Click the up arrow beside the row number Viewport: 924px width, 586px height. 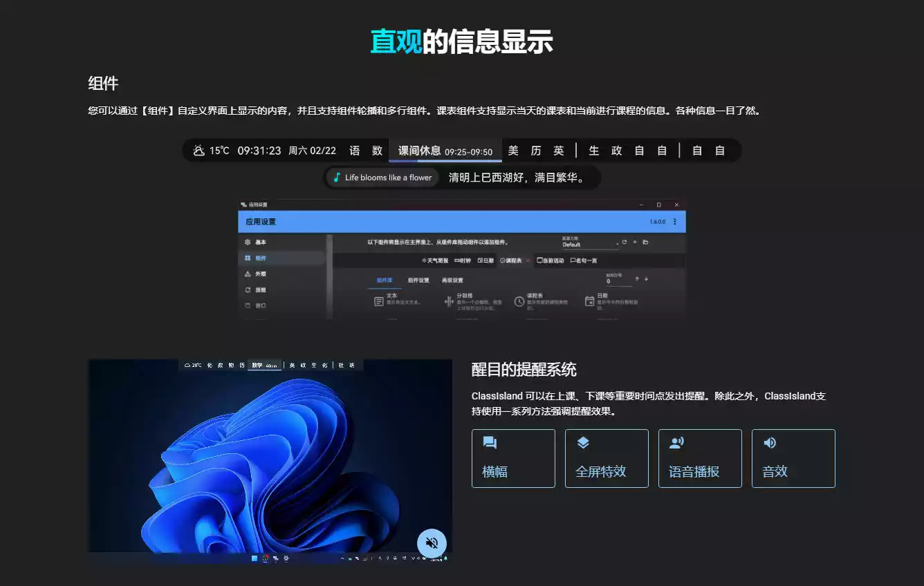coord(637,279)
